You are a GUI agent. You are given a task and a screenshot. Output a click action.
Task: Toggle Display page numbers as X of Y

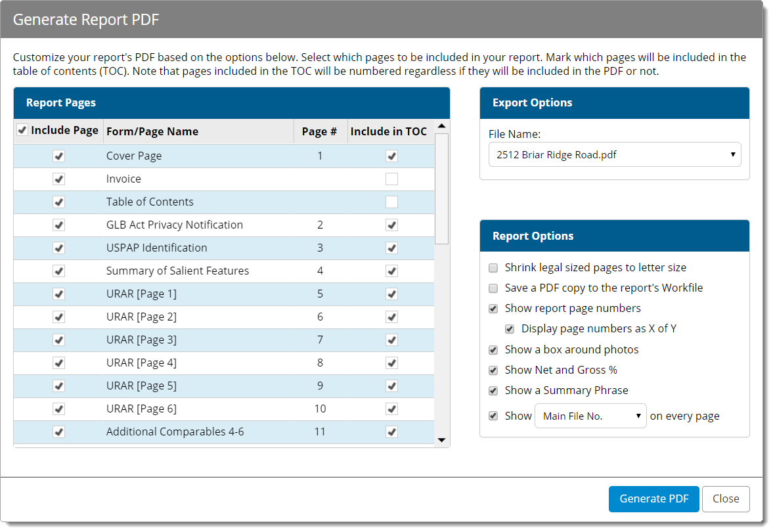click(x=510, y=329)
